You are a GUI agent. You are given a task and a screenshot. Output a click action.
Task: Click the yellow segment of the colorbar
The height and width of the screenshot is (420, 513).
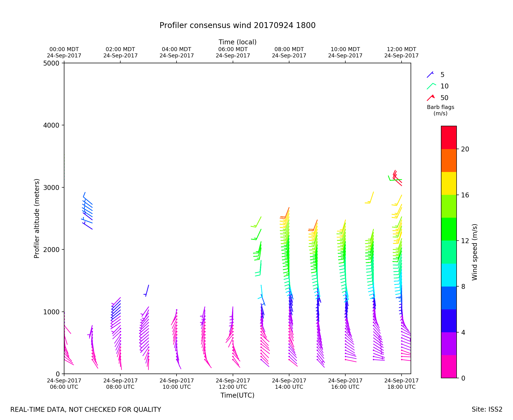tap(449, 183)
